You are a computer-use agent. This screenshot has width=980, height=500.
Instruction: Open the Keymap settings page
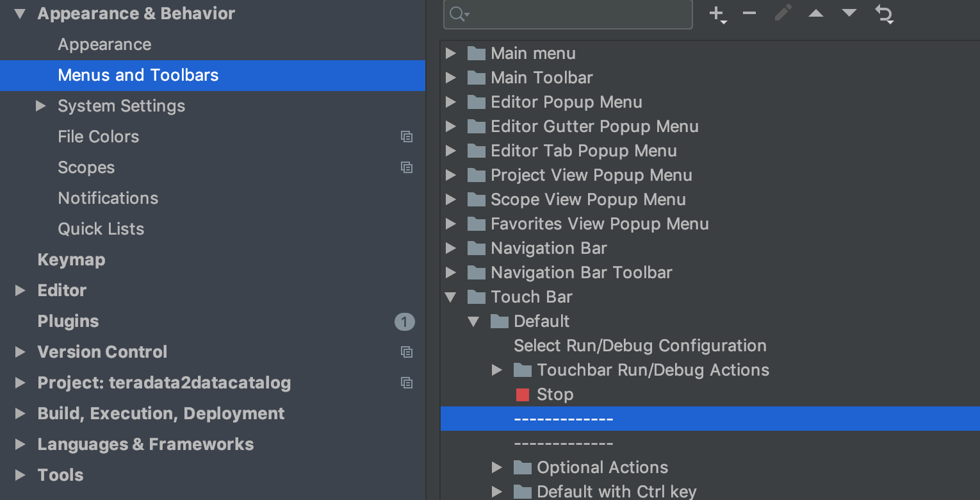pyautogui.click(x=71, y=260)
